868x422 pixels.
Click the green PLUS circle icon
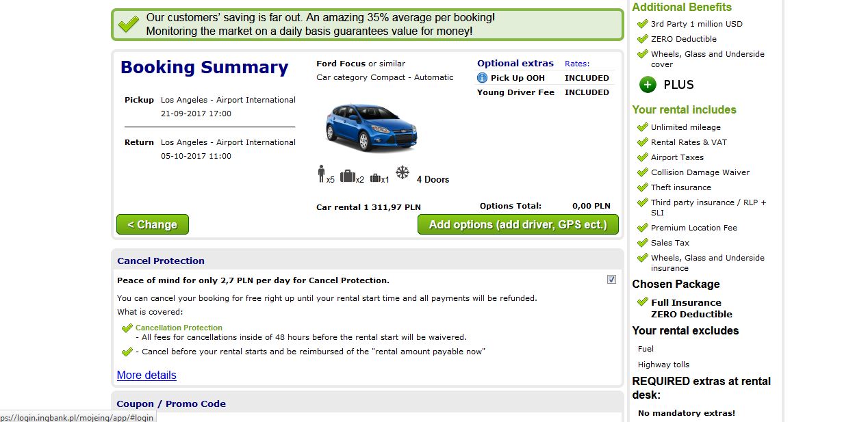[x=647, y=85]
